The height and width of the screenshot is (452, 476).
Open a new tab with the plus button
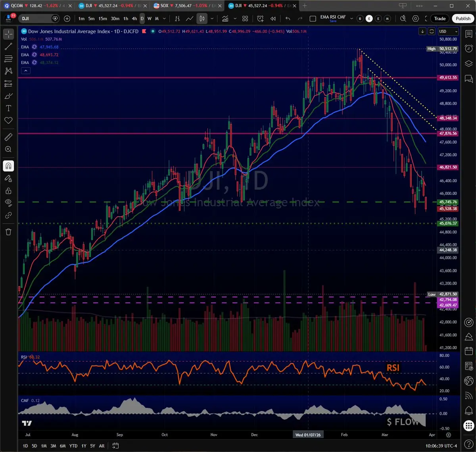pyautogui.click(x=305, y=6)
